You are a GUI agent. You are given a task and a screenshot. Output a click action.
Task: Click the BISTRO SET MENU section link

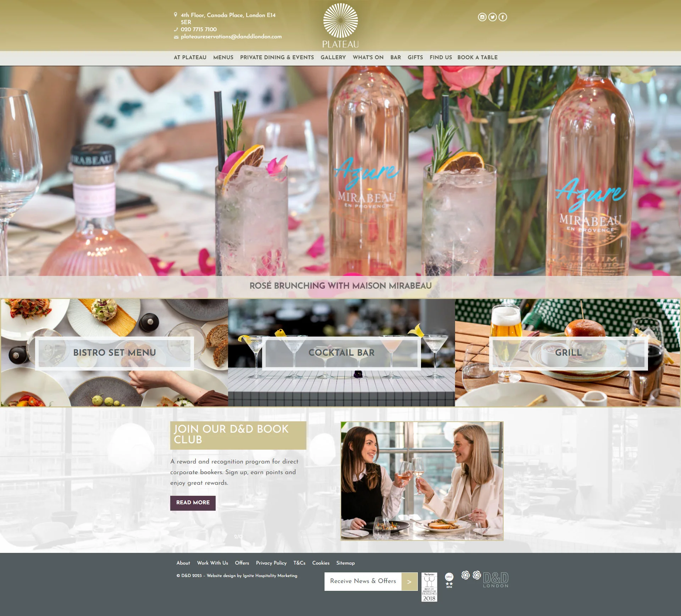click(114, 352)
